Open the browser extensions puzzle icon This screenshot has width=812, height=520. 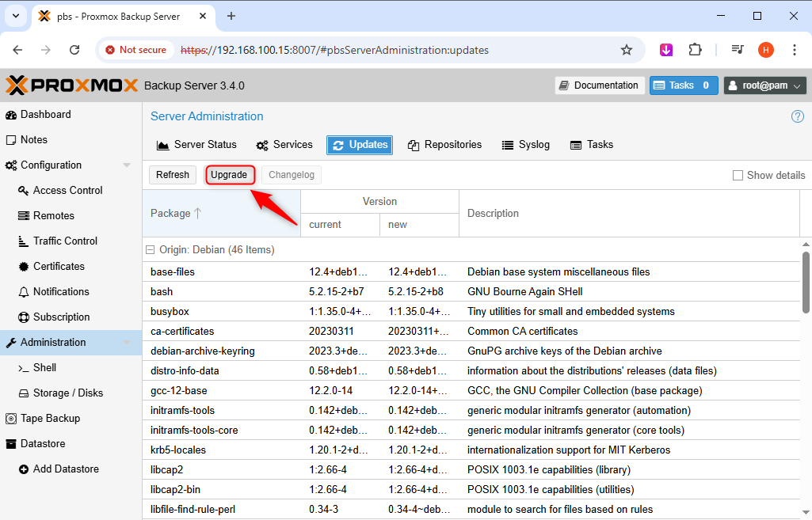(x=695, y=50)
